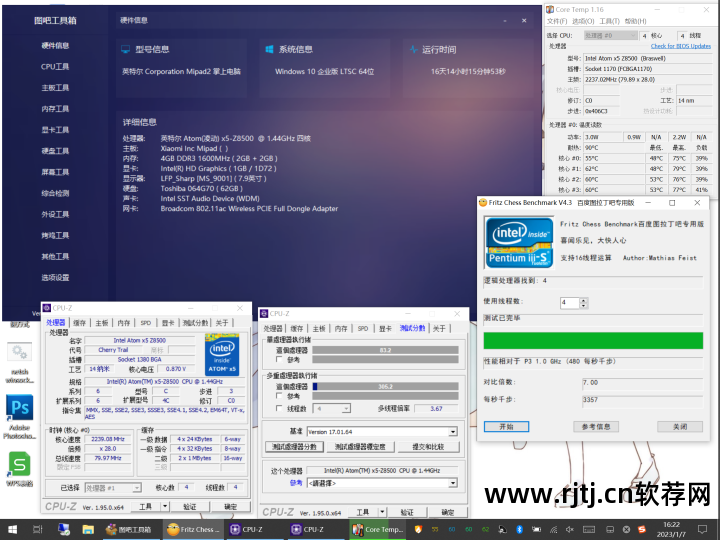Click 关闭 button in Fritz Chess Benchmark
This screenshot has width=720, height=540.
(680, 427)
